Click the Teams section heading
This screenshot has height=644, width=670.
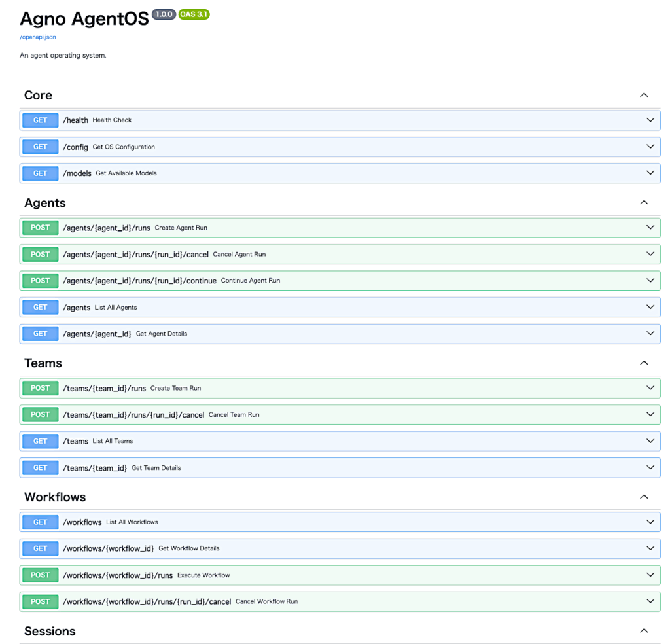(x=43, y=363)
